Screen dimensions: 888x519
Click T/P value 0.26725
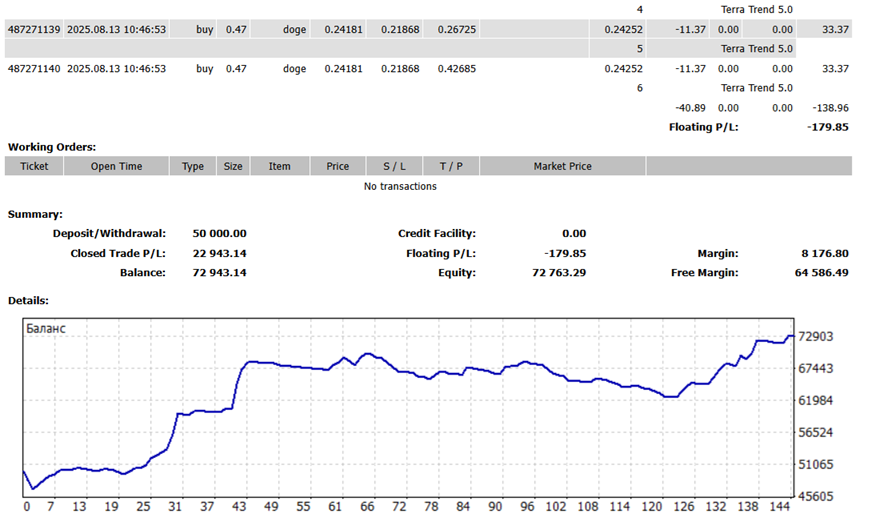456,29
